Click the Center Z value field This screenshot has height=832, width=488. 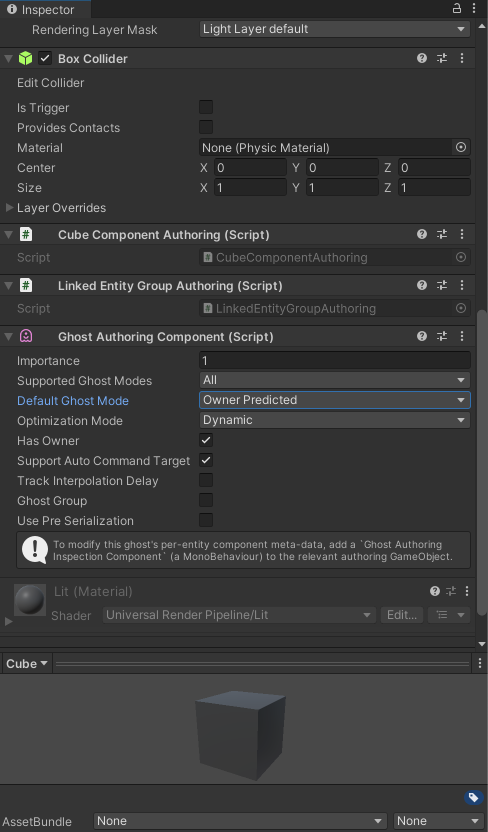point(434,168)
